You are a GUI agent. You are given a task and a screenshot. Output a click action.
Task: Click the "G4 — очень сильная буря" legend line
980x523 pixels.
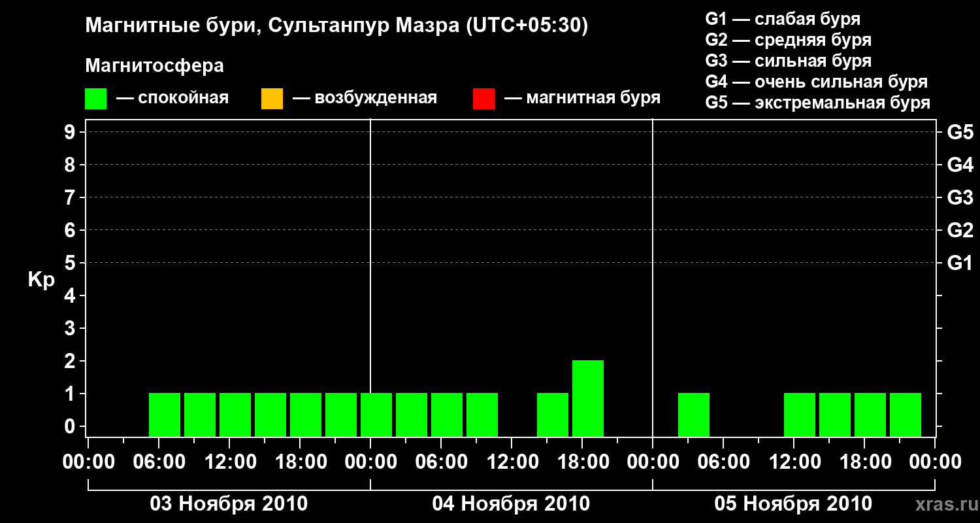[x=817, y=82]
